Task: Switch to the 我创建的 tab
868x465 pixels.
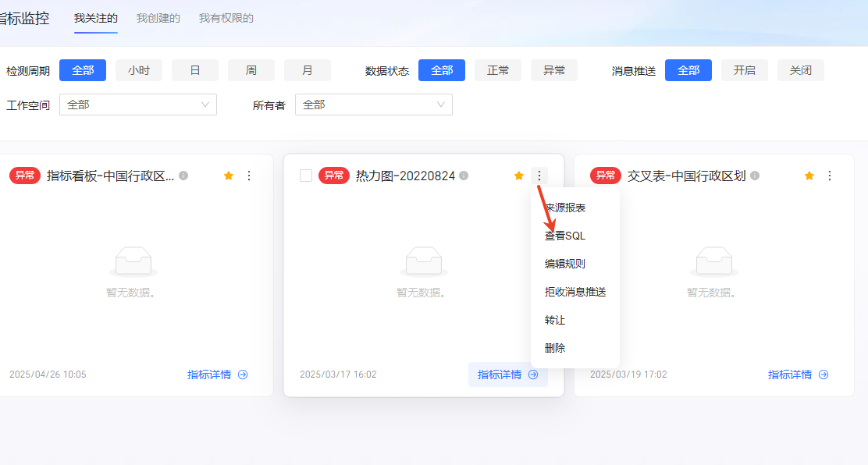Action: pyautogui.click(x=158, y=18)
